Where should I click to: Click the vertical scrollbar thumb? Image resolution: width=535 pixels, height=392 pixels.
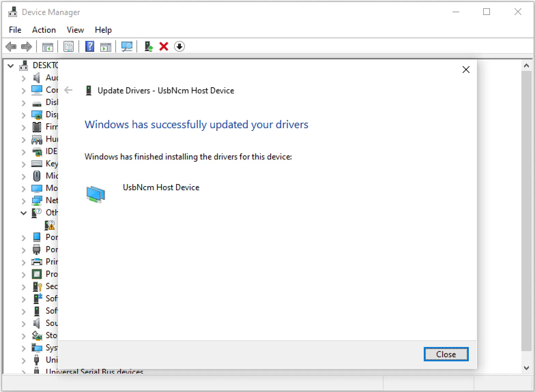point(526,211)
